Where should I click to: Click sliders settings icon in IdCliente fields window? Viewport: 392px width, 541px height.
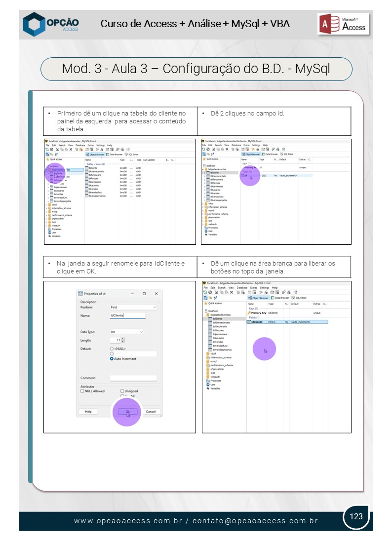pyautogui.click(x=295, y=292)
